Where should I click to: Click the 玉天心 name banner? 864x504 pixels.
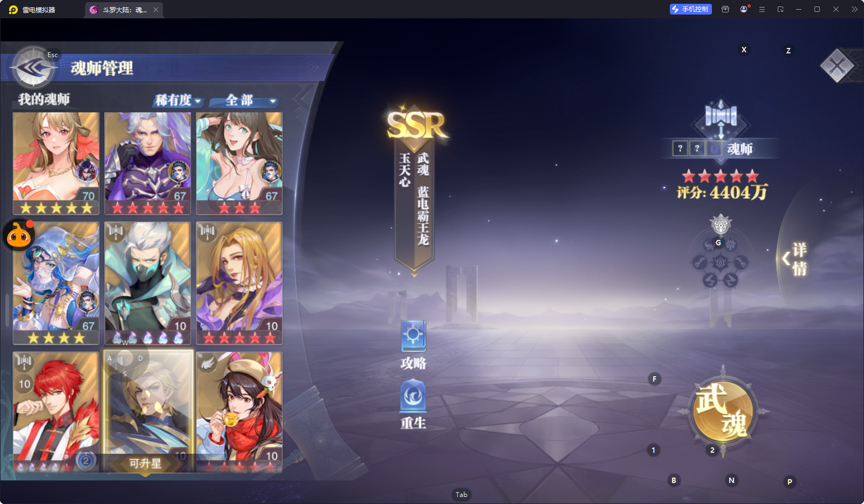404,170
